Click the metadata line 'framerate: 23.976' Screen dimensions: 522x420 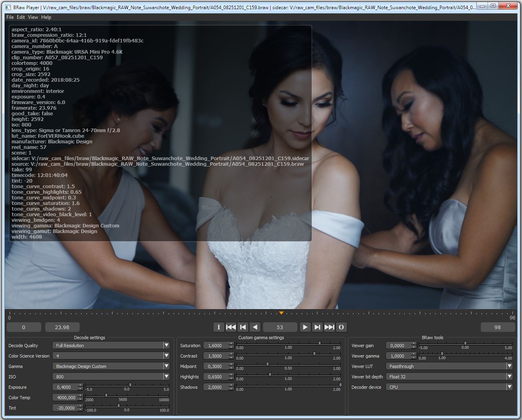pyautogui.click(x=34, y=108)
